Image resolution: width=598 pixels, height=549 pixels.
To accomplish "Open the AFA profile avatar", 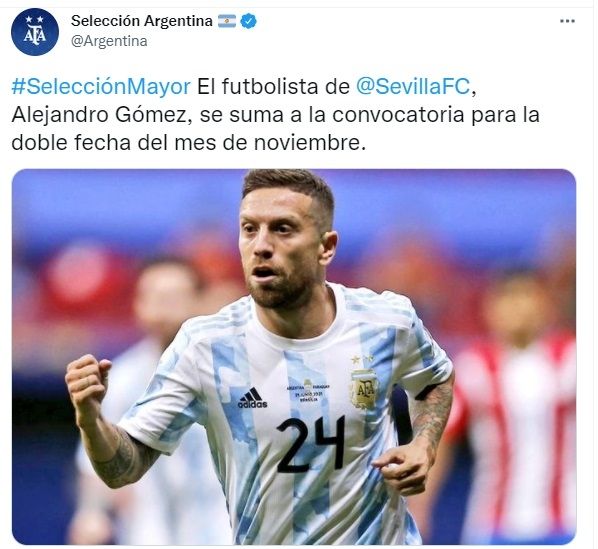I will tap(35, 32).
